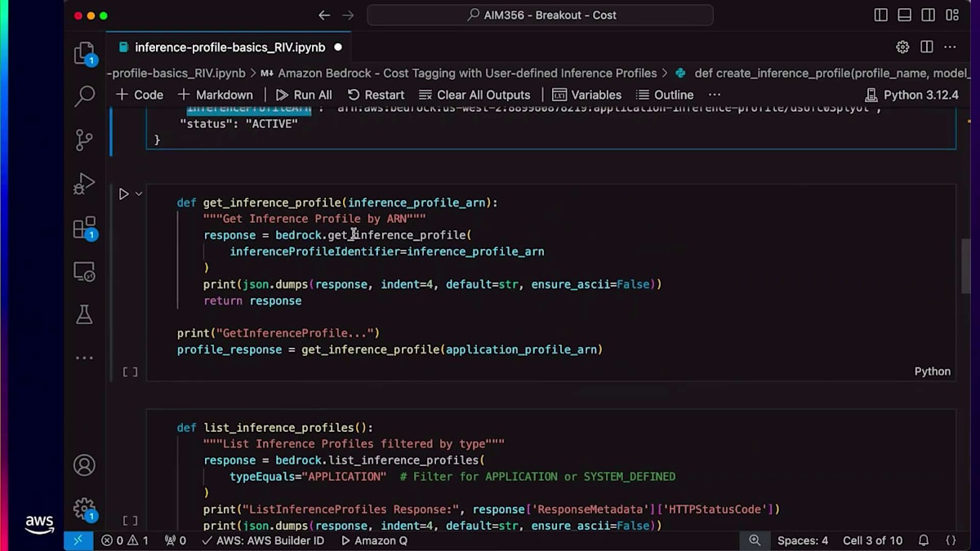This screenshot has width=980, height=551.
Task: Click inferenceProfileIdentifier=inference_profile_arn line
Action: click(387, 251)
